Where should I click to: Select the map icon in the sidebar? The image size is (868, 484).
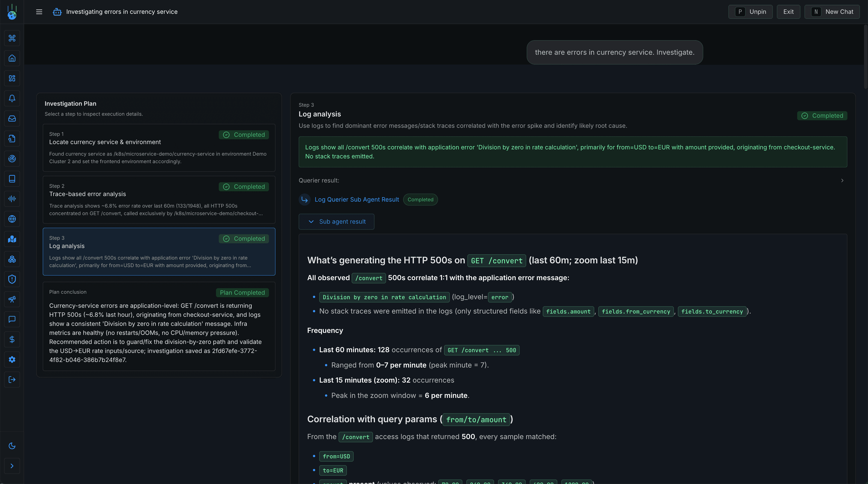[x=12, y=239]
